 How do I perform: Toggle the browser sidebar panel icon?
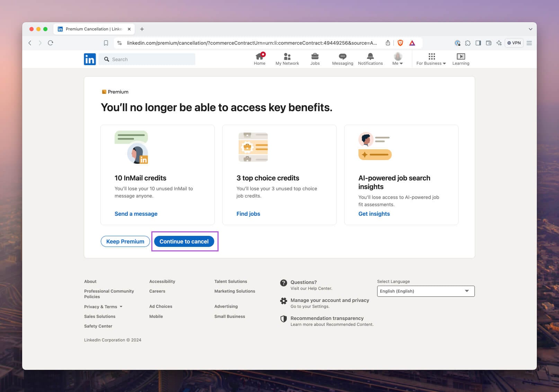[x=478, y=43]
